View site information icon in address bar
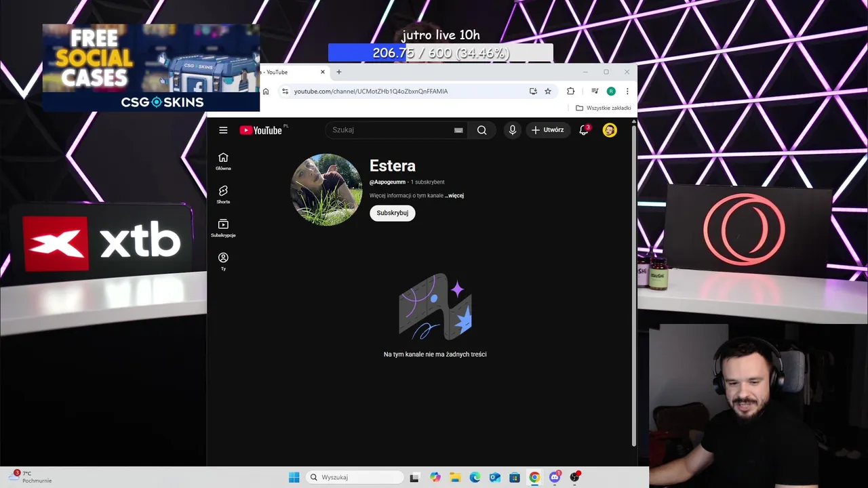The height and width of the screenshot is (488, 868). pyautogui.click(x=285, y=91)
